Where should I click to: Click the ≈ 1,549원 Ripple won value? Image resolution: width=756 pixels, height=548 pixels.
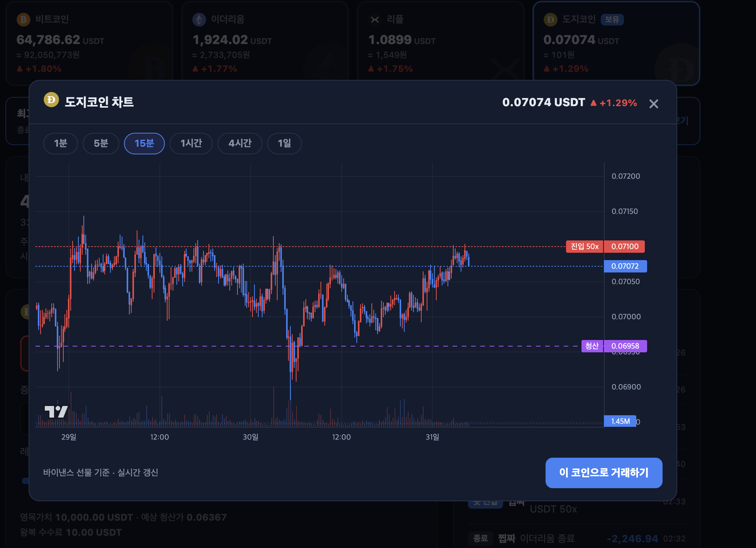pos(387,55)
